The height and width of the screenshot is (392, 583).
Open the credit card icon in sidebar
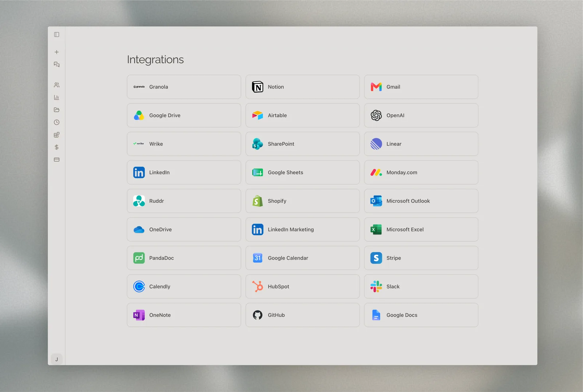(x=56, y=159)
